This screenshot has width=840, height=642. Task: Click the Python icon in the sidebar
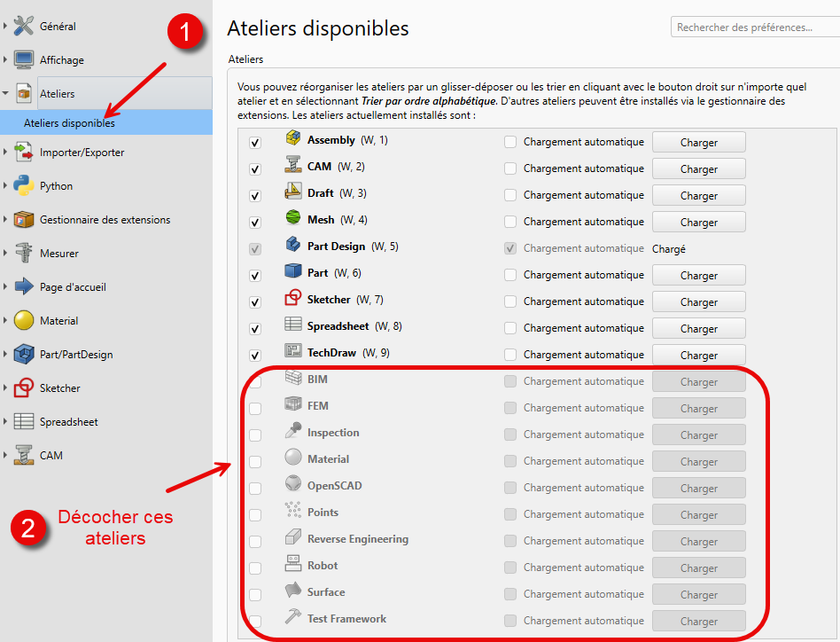(x=24, y=186)
